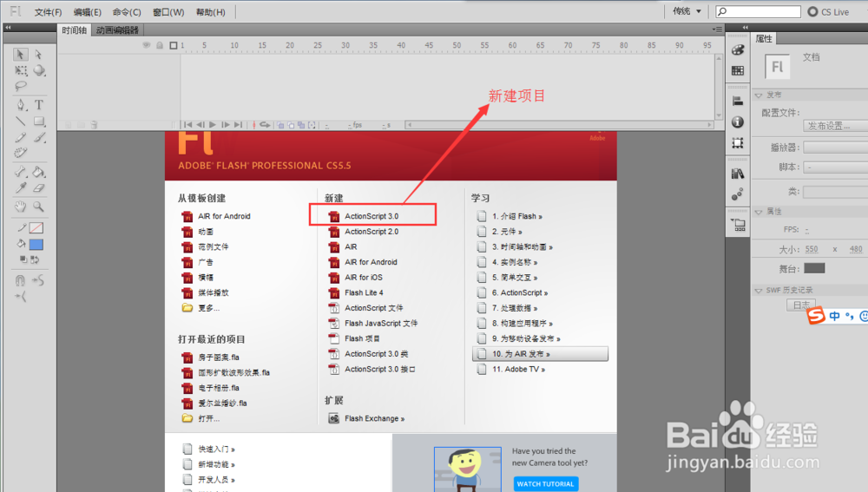Select the Eyedropper tool
Screen dimensions: 868x492
tap(21, 188)
